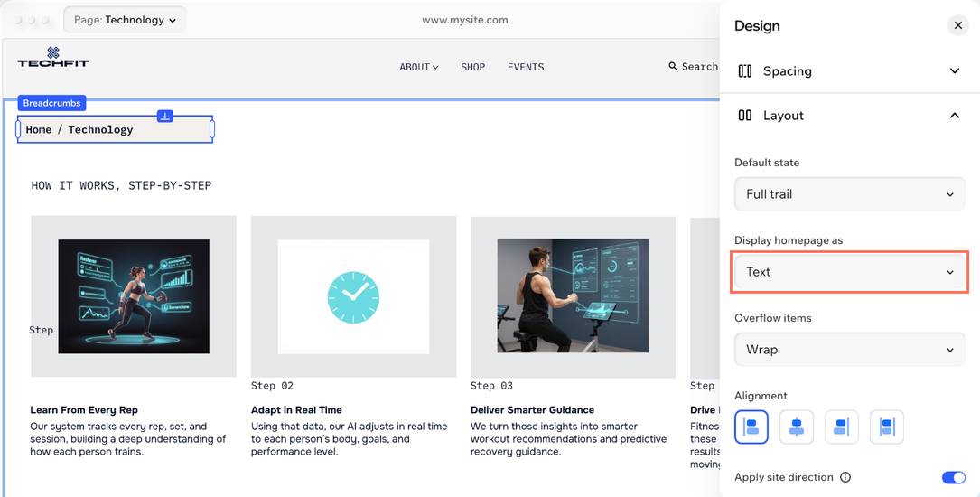Click the Home breadcrumb link
980x497 pixels.
tap(39, 129)
